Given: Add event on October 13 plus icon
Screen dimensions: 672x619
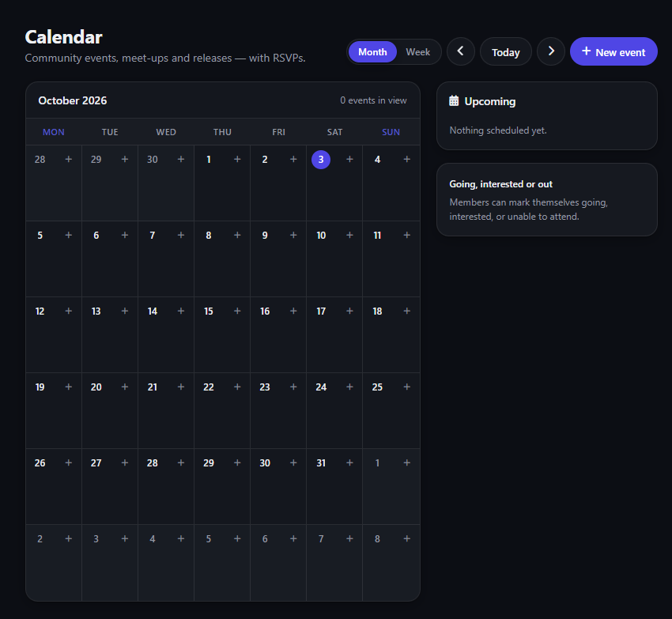Looking at the screenshot, I should [125, 311].
